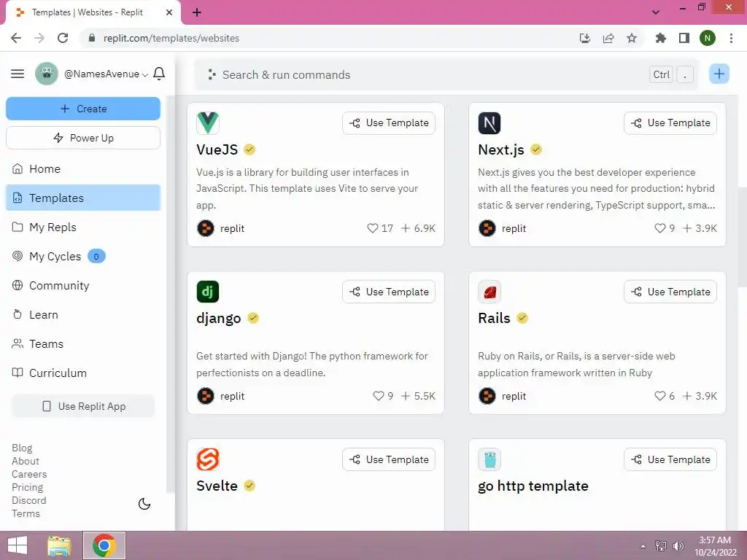
Task: Use Template for VueJS
Action: pos(389,122)
